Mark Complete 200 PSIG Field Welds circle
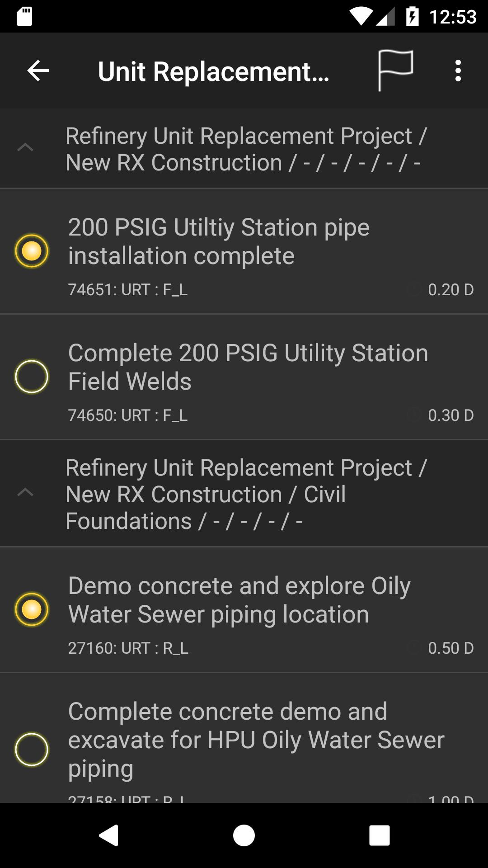The image size is (488, 868). tap(32, 377)
